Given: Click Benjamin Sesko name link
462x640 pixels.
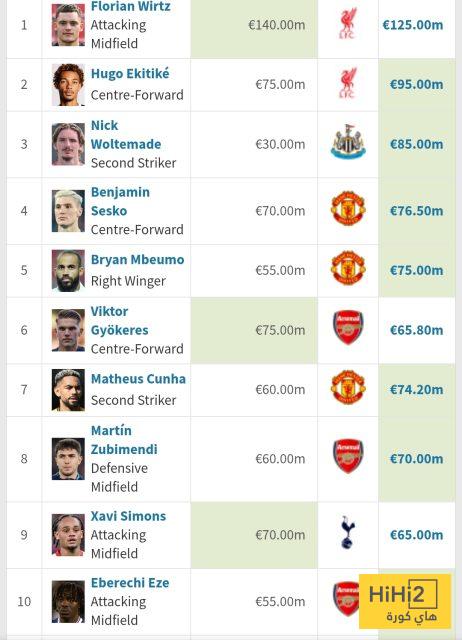Looking at the screenshot, I should click(120, 202).
